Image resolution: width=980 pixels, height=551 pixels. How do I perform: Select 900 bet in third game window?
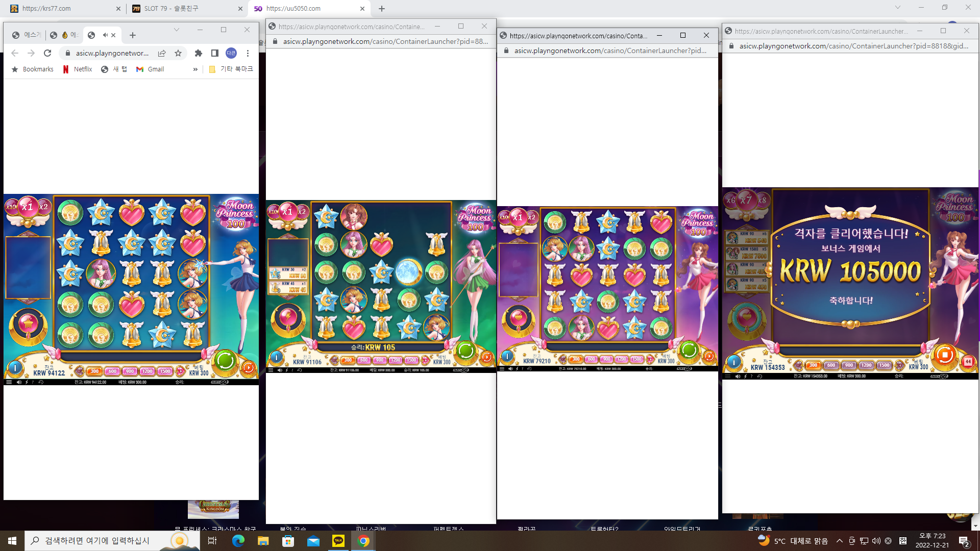(x=606, y=359)
